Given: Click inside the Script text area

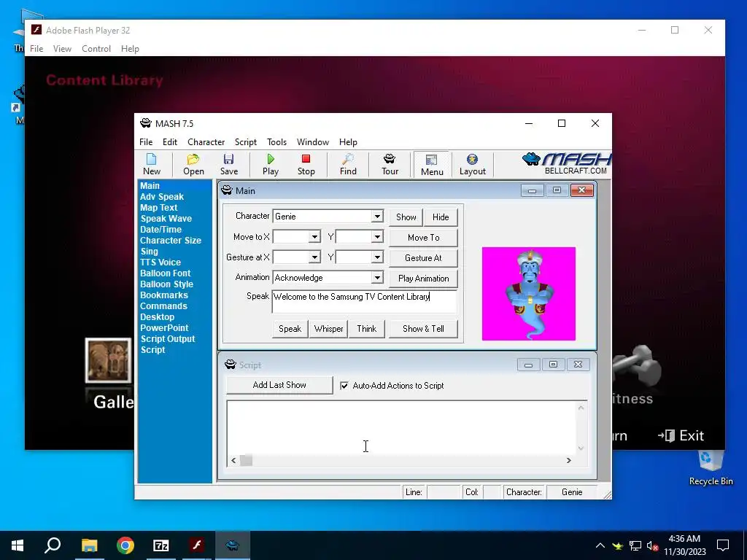Looking at the screenshot, I should point(401,427).
